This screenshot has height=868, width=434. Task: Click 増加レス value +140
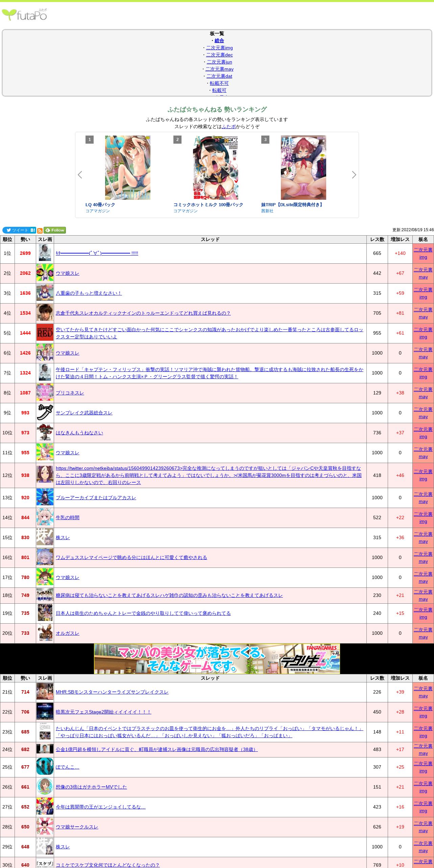(400, 253)
